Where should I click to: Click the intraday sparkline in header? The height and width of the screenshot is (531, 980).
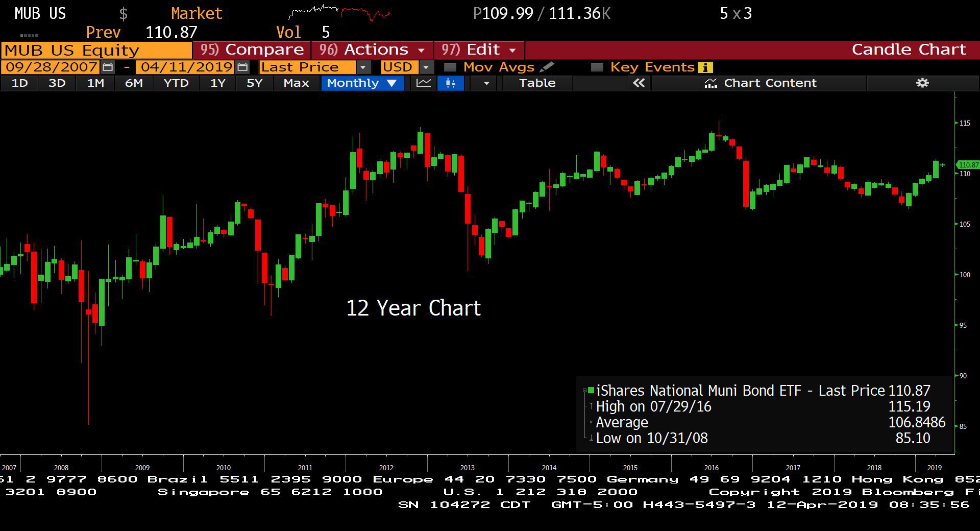339,13
